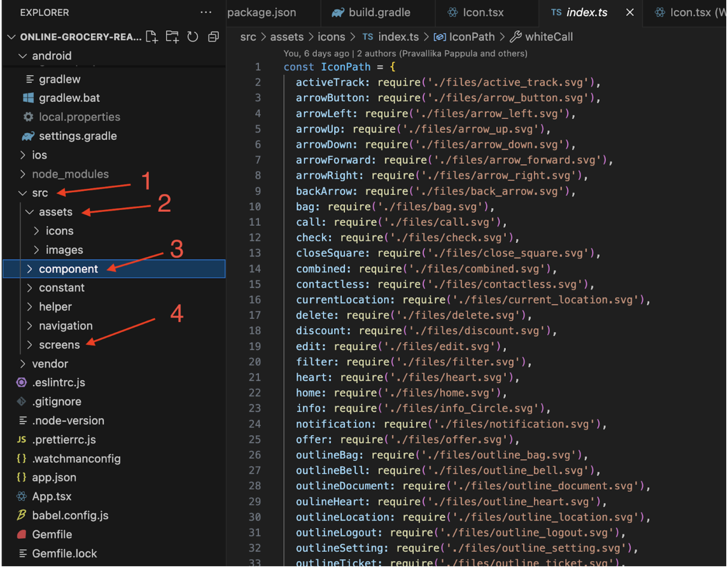
Task: Click the Windows icon next to gradlew.bat
Action: [28, 98]
